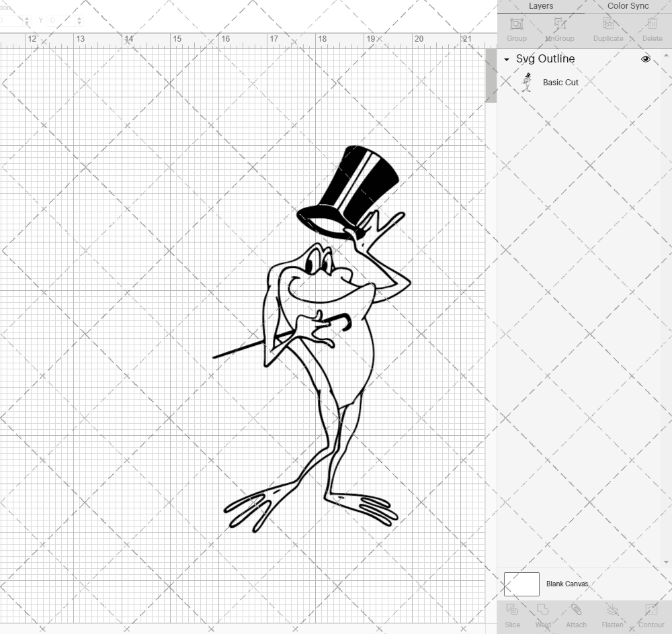Select the Basic Cut layer thumbnail

(x=527, y=82)
